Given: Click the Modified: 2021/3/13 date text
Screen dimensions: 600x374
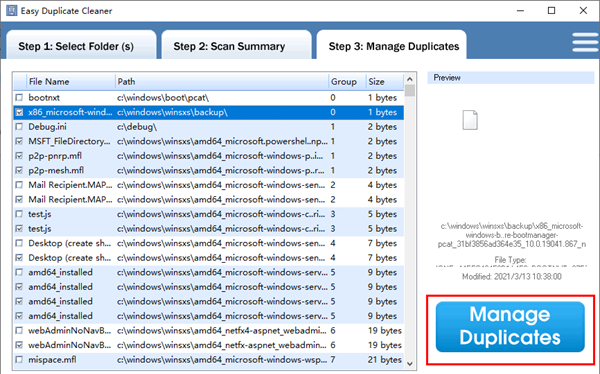Looking at the screenshot, I should point(512,276).
